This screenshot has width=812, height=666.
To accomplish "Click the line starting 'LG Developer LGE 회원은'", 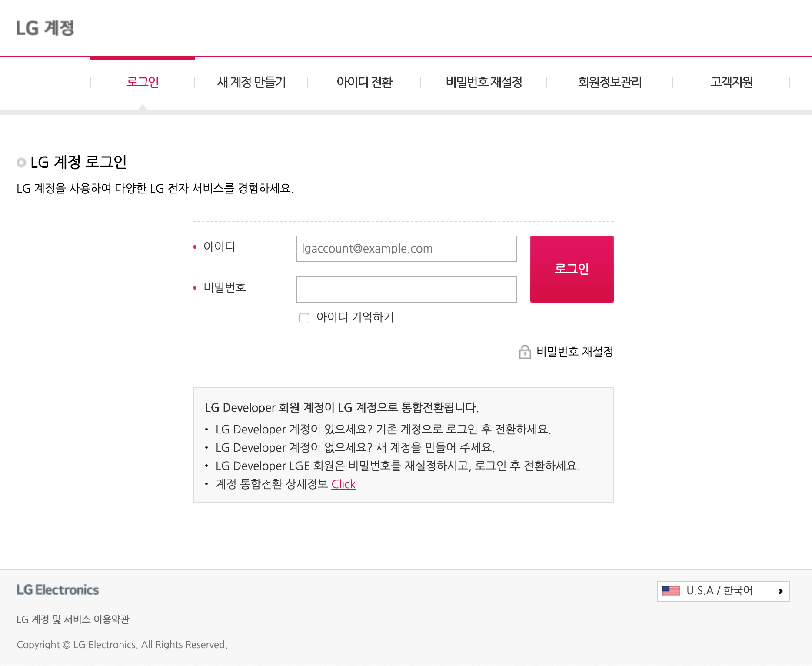I will 398,466.
